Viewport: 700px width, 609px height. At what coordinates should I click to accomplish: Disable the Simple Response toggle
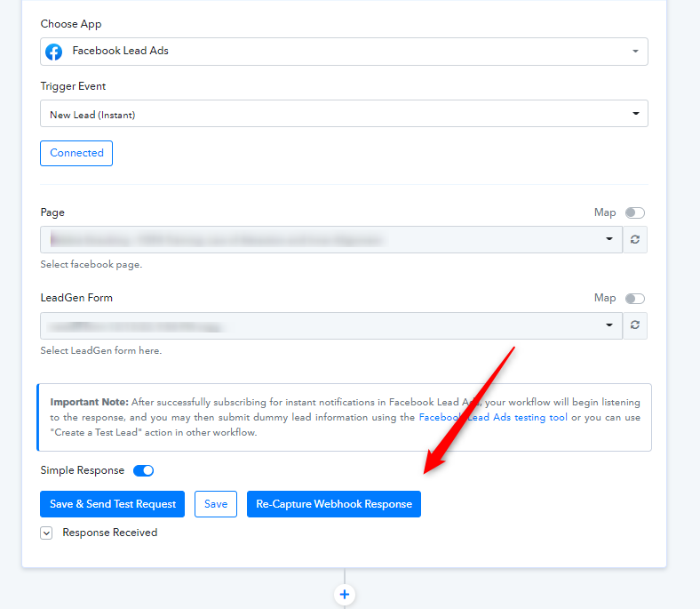tap(143, 470)
